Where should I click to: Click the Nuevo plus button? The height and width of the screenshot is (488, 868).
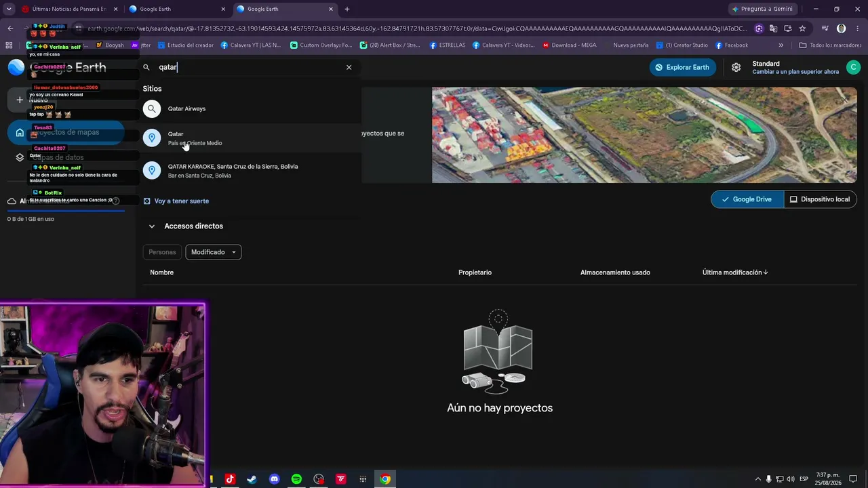[x=20, y=100]
